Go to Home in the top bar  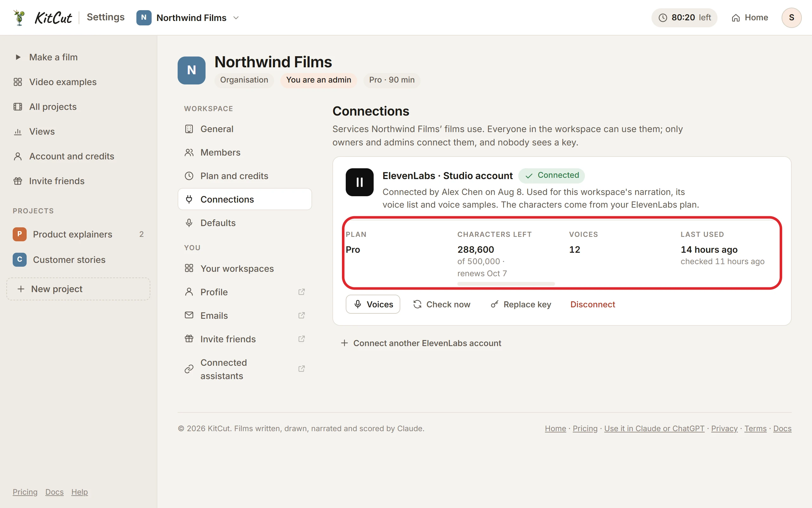click(750, 17)
